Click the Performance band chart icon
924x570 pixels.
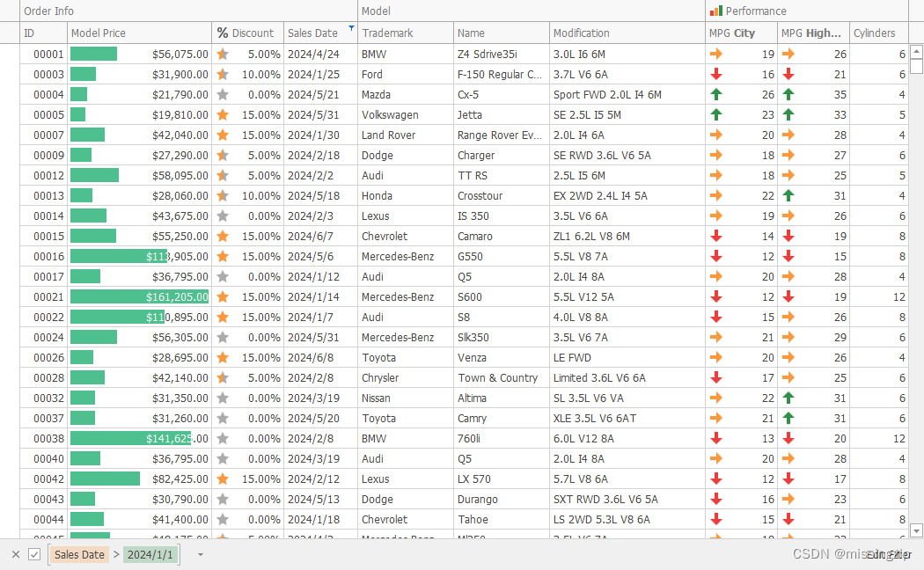[716, 11]
